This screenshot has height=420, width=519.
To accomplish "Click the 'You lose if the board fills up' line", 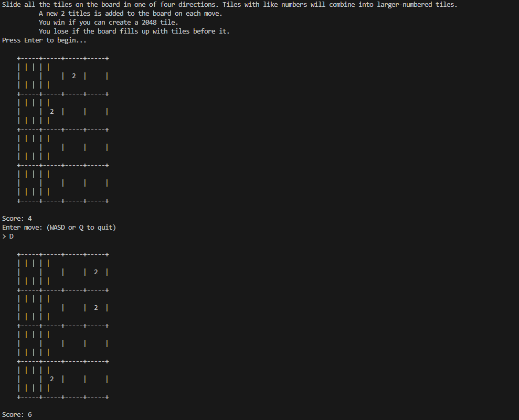I will tap(134, 31).
